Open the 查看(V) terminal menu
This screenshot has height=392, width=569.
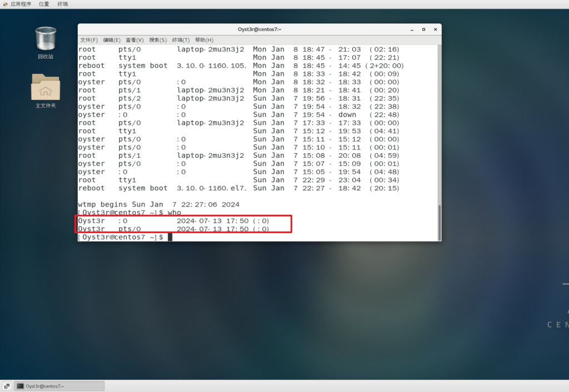(134, 40)
